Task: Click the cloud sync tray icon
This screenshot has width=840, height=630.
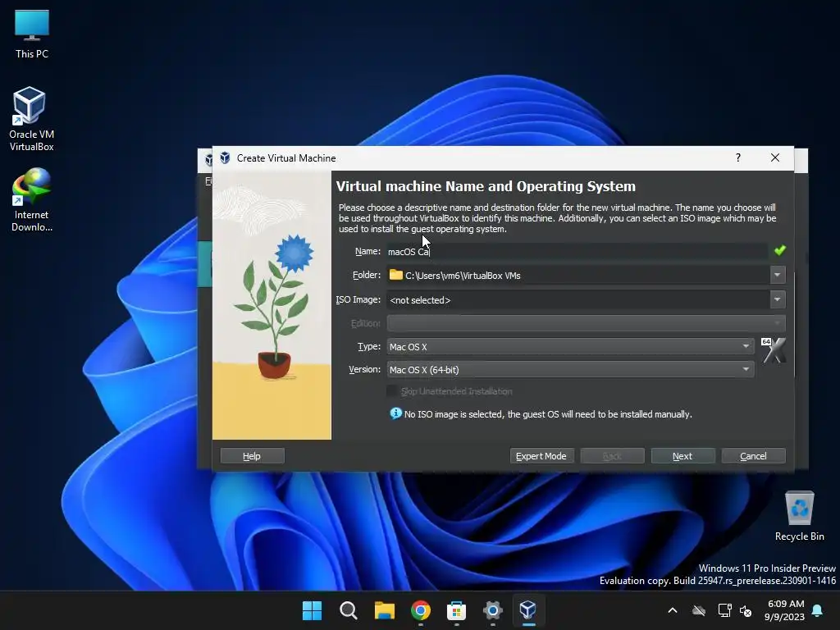Action: point(699,610)
